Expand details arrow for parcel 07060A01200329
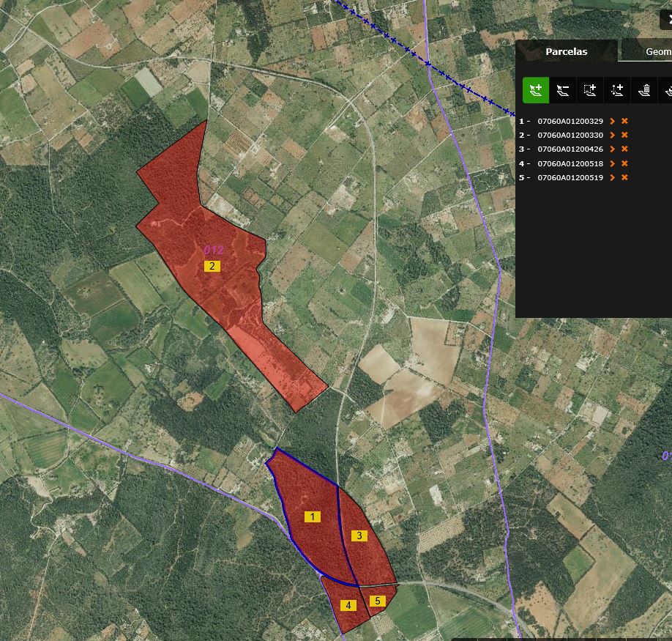 pos(612,122)
